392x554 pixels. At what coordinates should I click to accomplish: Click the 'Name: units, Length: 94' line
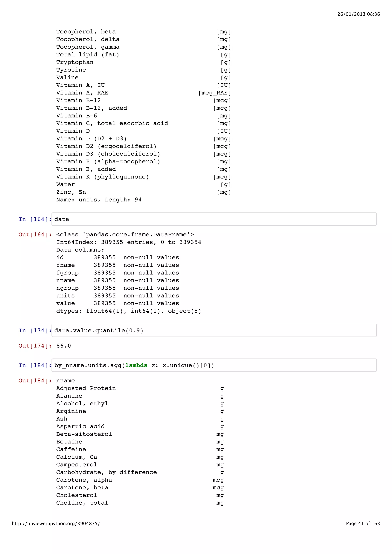click(x=99, y=200)
